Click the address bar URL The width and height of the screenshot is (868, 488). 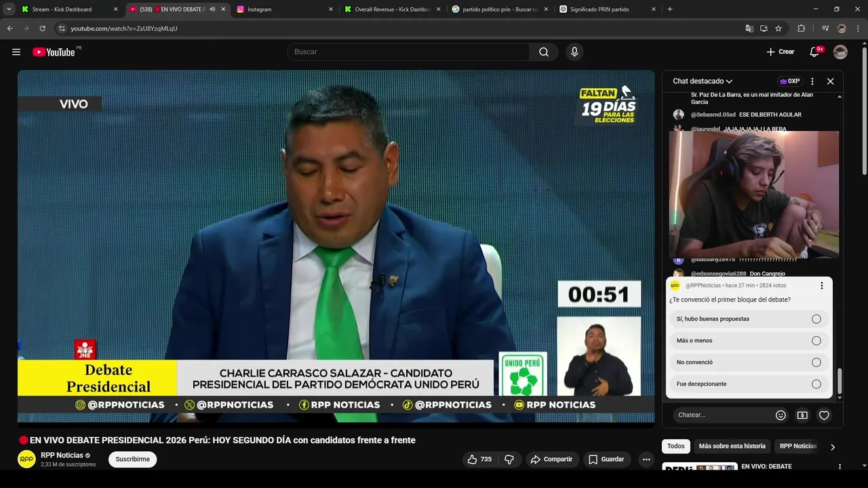124,28
